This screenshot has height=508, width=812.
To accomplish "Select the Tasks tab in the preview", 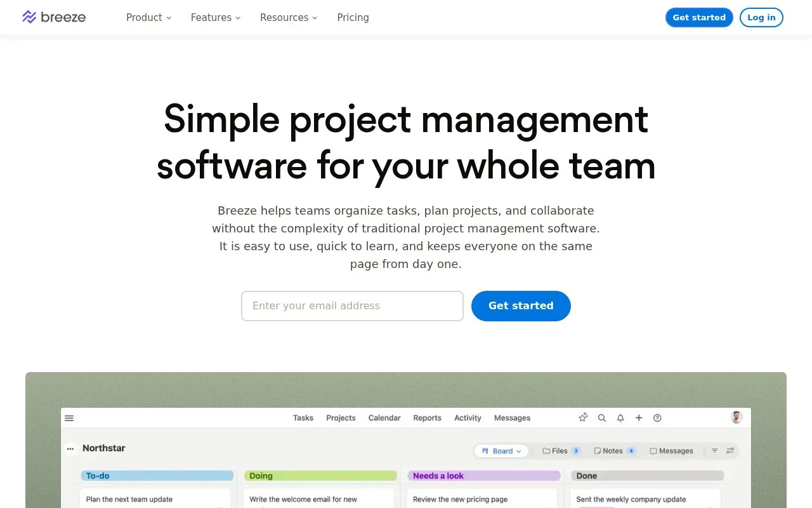I will pos(303,418).
